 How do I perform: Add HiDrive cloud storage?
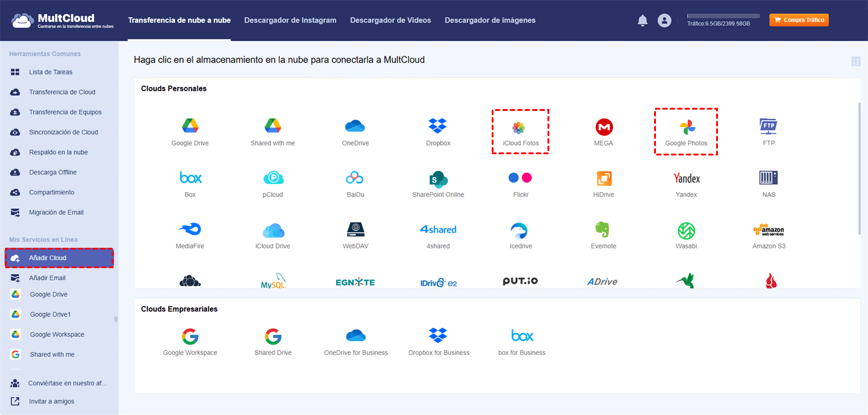[603, 178]
